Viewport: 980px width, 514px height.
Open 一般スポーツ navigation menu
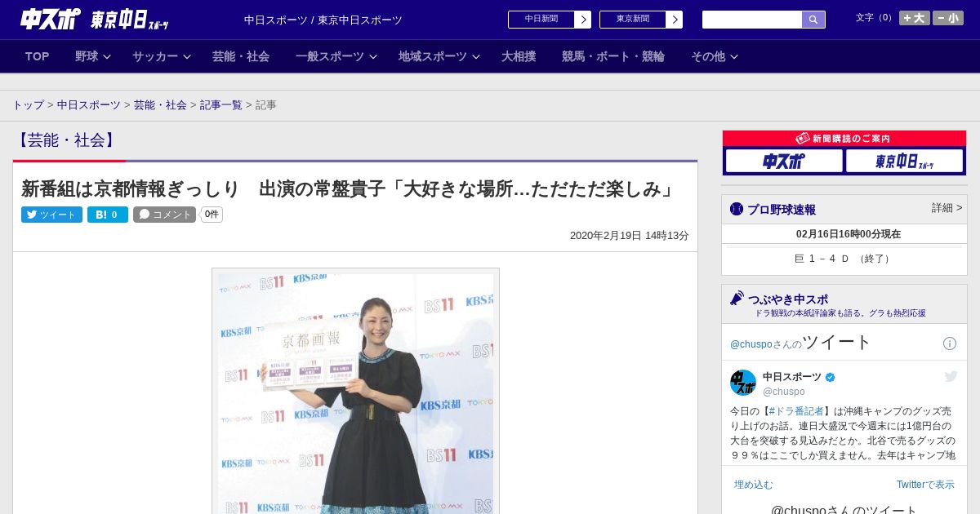click(330, 56)
